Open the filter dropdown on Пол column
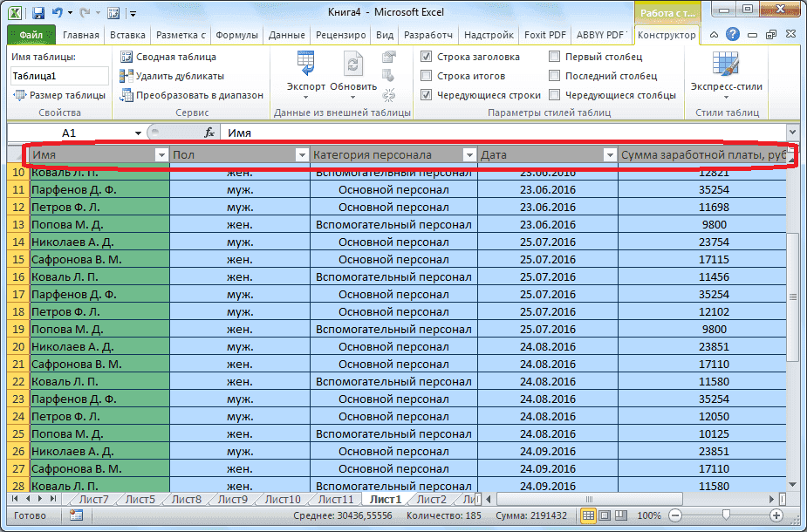 click(303, 153)
